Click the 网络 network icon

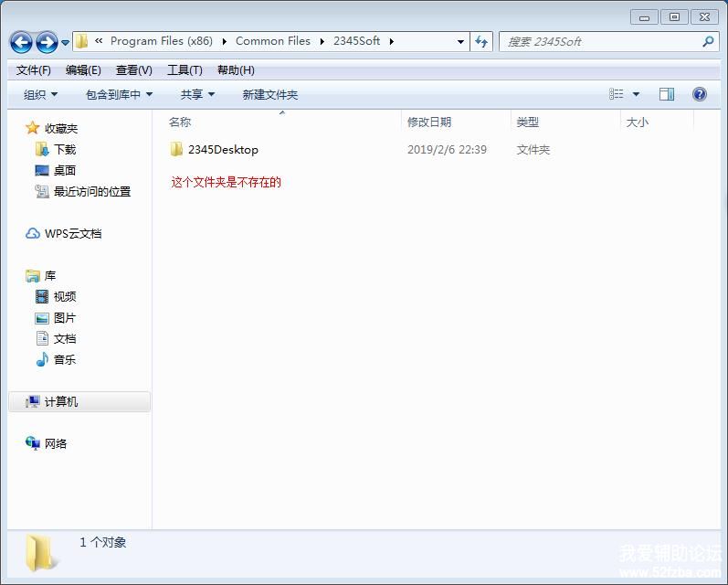click(33, 443)
